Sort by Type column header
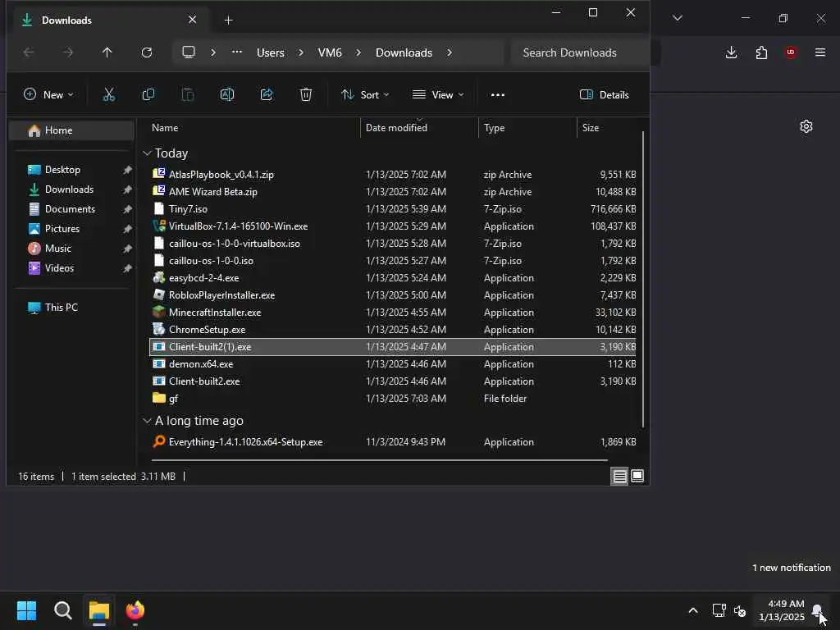This screenshot has width=840, height=630. coord(494,128)
